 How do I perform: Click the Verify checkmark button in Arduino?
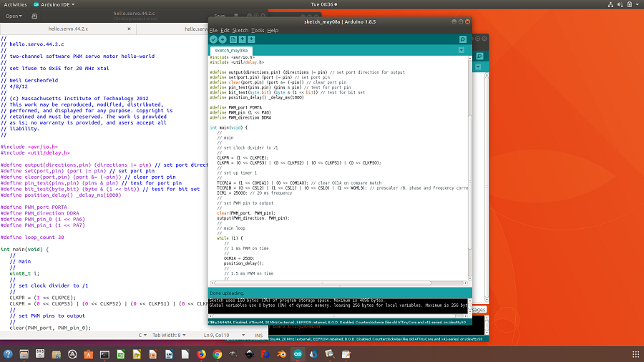coord(213,39)
